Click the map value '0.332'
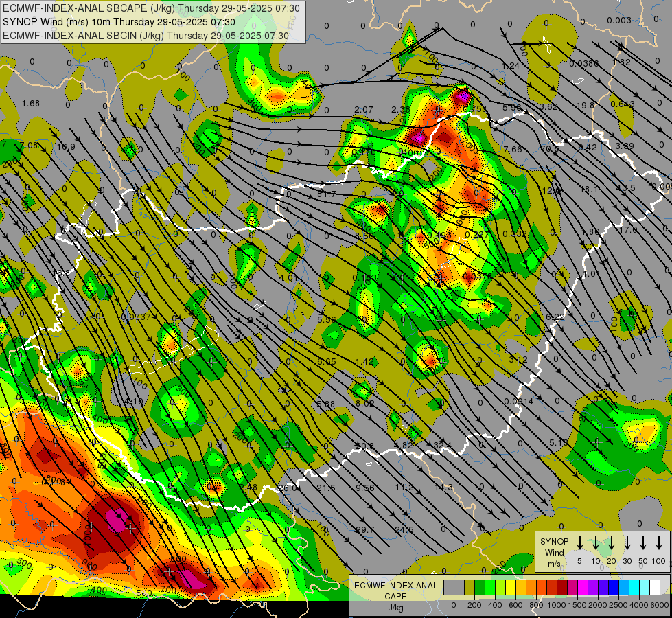This screenshot has height=618, width=672. (x=515, y=233)
